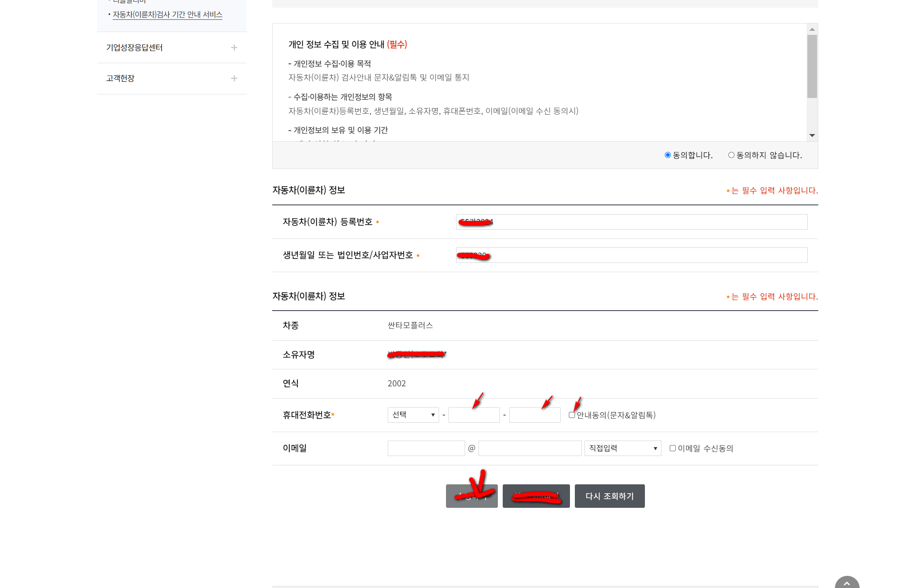922x588 pixels.
Task: Select the 동의하지 않습니다 radio button
Action: (731, 155)
